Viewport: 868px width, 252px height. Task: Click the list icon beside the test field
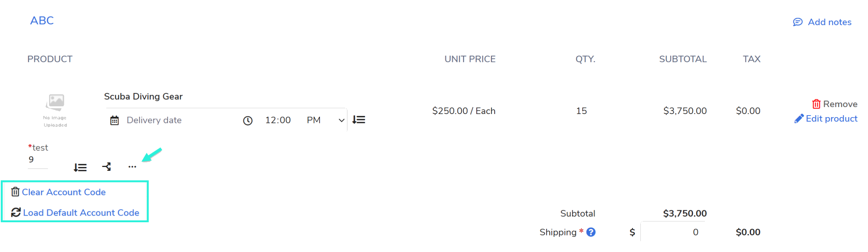[80, 167]
